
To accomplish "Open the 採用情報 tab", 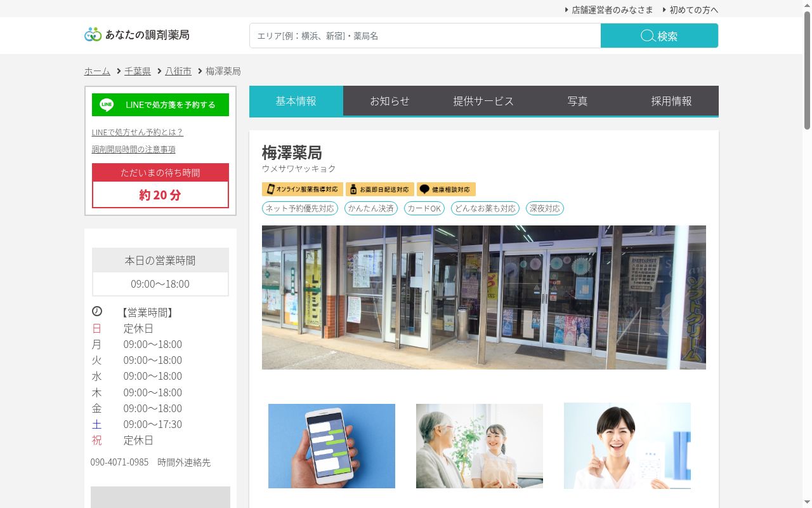I will pos(672,101).
